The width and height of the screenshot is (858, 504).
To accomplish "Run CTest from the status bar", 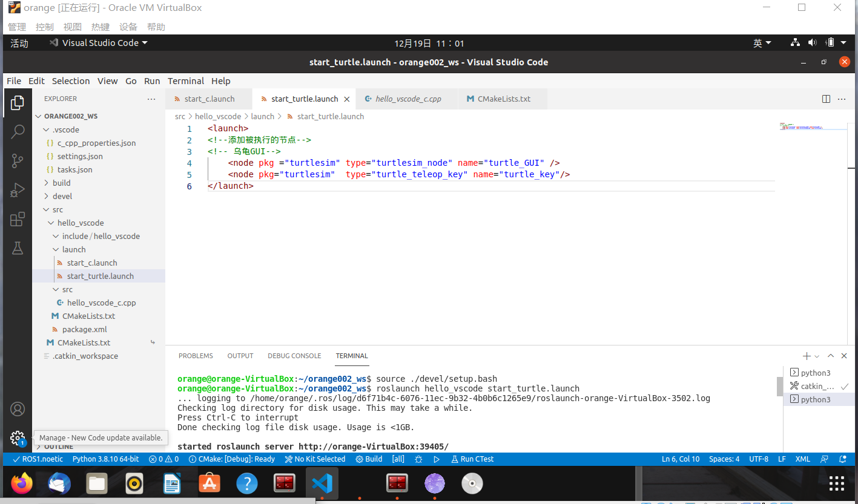I will (472, 459).
